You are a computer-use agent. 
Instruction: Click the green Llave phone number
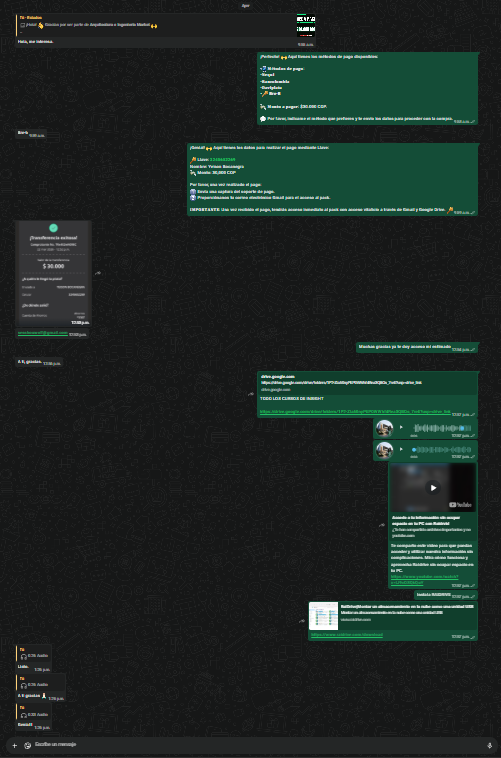[x=222, y=159]
